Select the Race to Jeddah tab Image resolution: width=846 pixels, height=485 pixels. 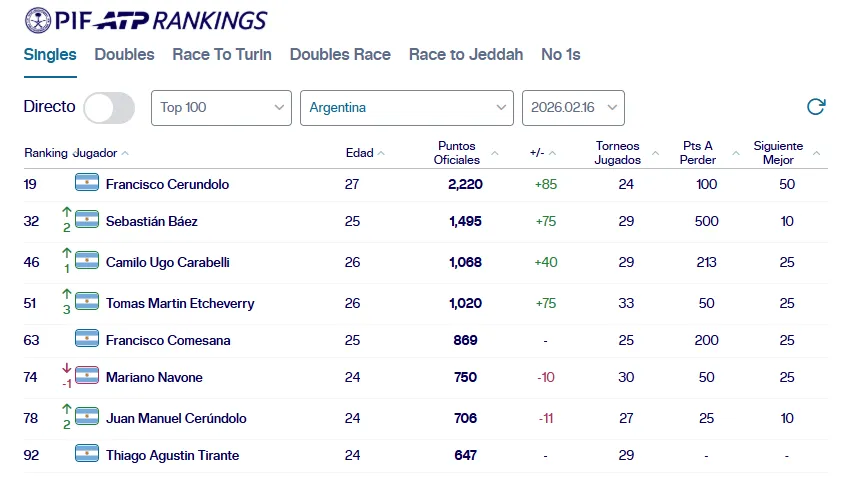click(465, 54)
